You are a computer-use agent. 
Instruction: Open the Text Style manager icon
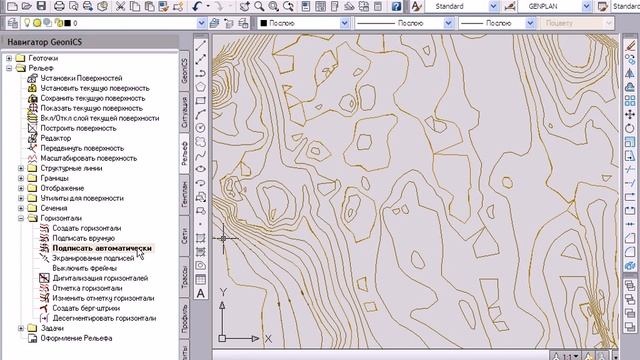click(x=416, y=6)
